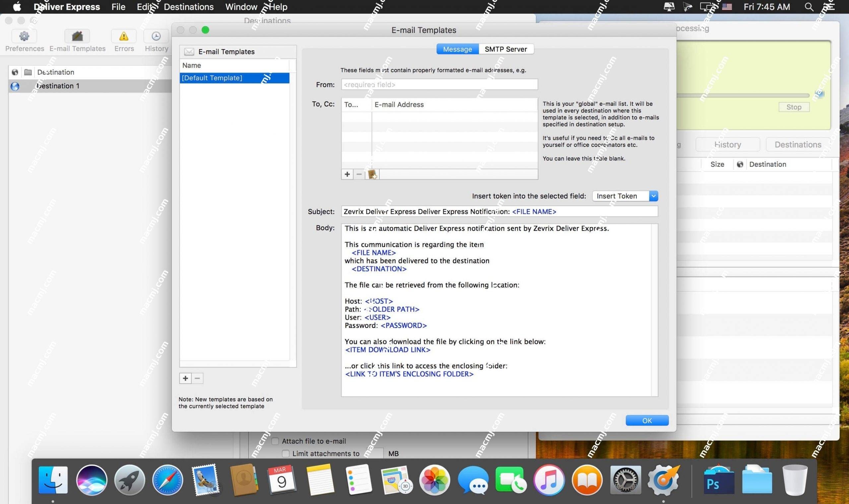
Task: Click the Mail app icon in dock
Action: 205,480
